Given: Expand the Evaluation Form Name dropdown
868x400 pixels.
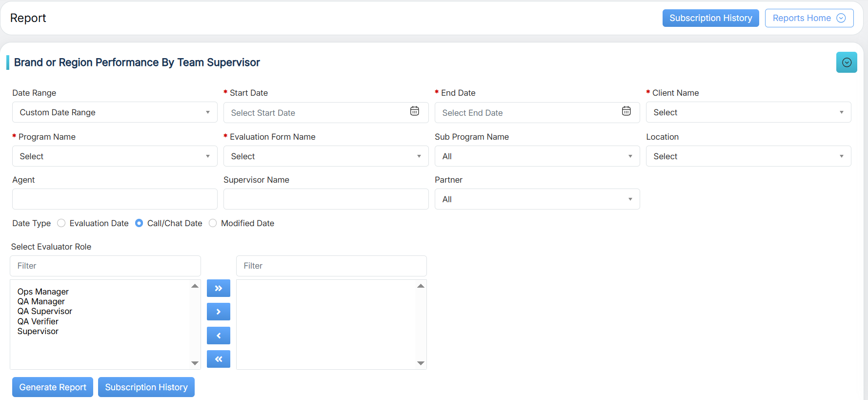Looking at the screenshot, I should (325, 156).
